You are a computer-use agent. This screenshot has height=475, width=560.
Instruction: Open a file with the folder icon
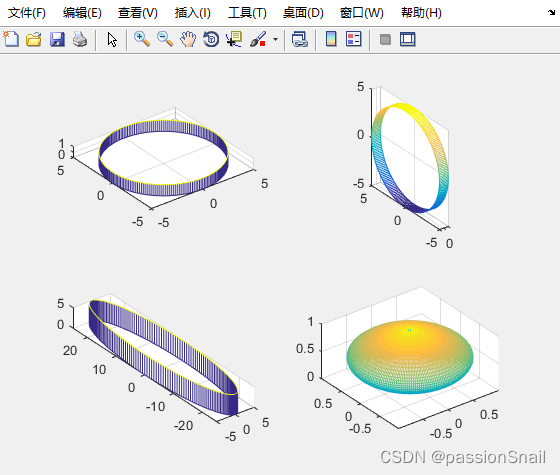tap(34, 39)
